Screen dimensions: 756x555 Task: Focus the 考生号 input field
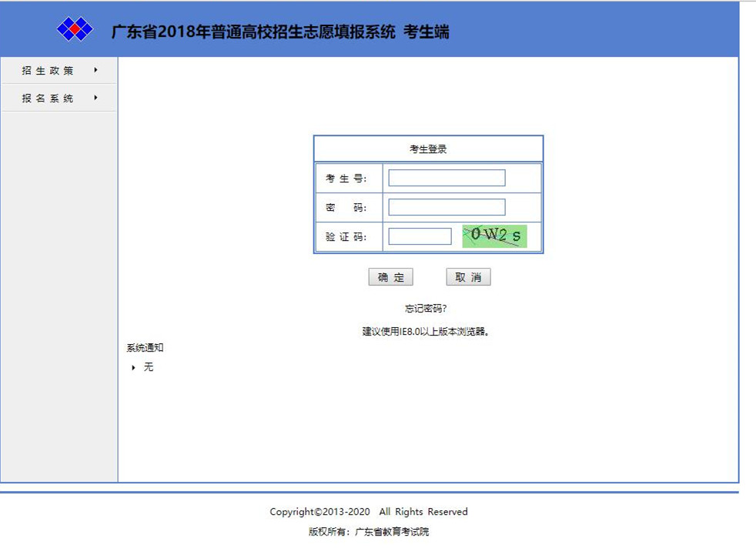447,178
